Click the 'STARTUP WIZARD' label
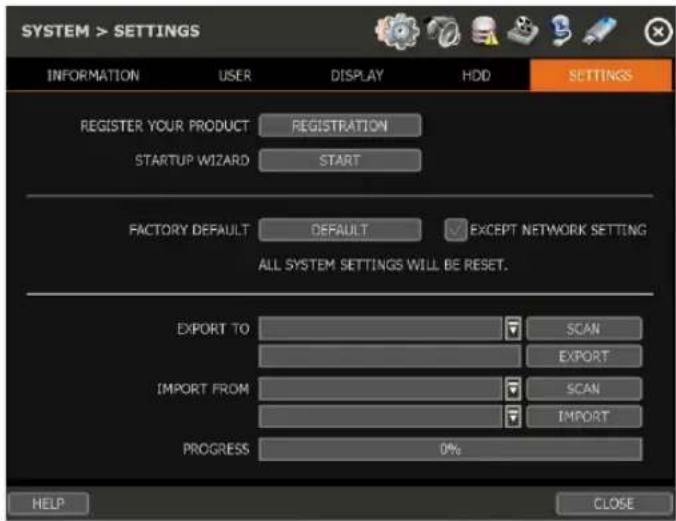 pos(192,161)
